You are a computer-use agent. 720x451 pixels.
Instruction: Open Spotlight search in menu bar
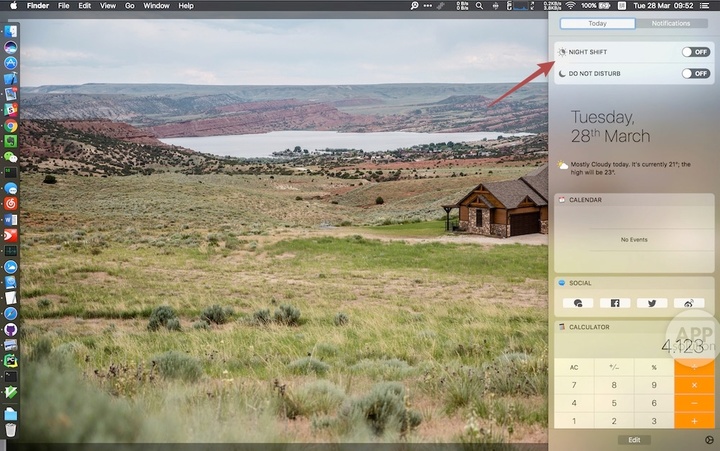479,6
